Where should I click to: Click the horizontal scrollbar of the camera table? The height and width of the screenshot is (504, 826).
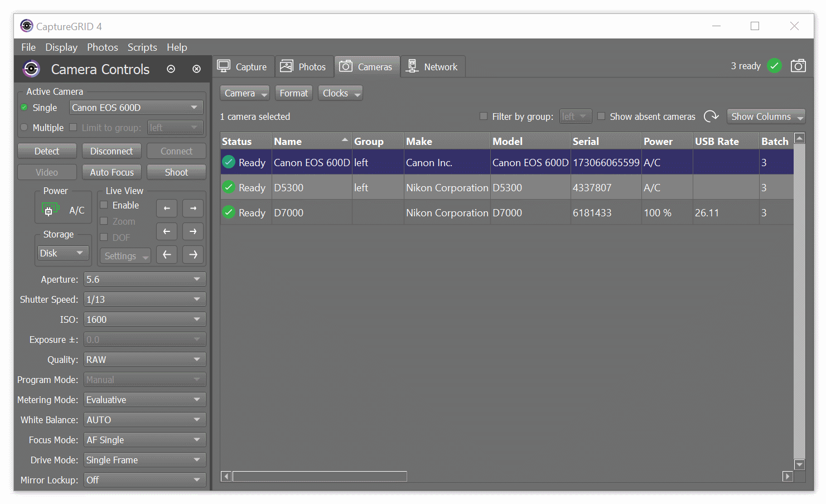point(320,476)
